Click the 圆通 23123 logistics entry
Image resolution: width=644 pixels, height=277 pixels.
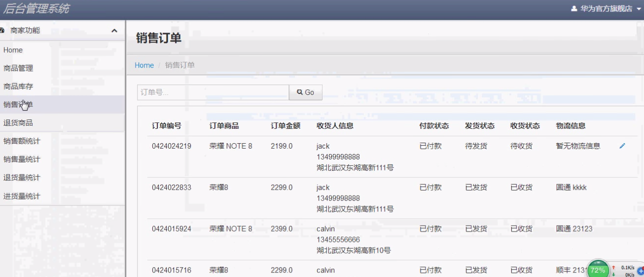[x=574, y=229]
